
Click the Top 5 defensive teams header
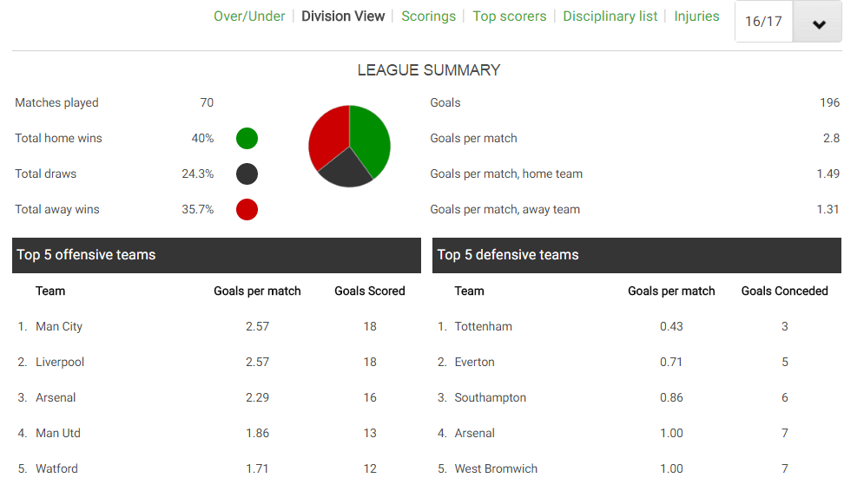636,255
